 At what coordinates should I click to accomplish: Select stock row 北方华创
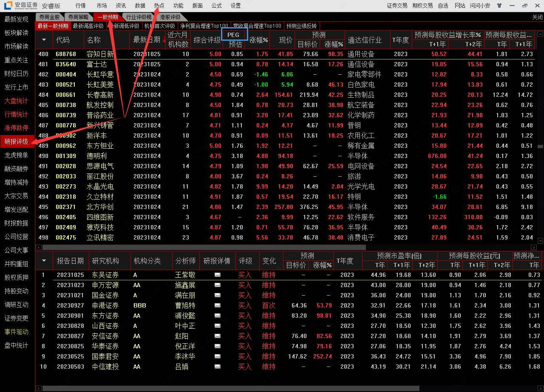tap(286, 207)
